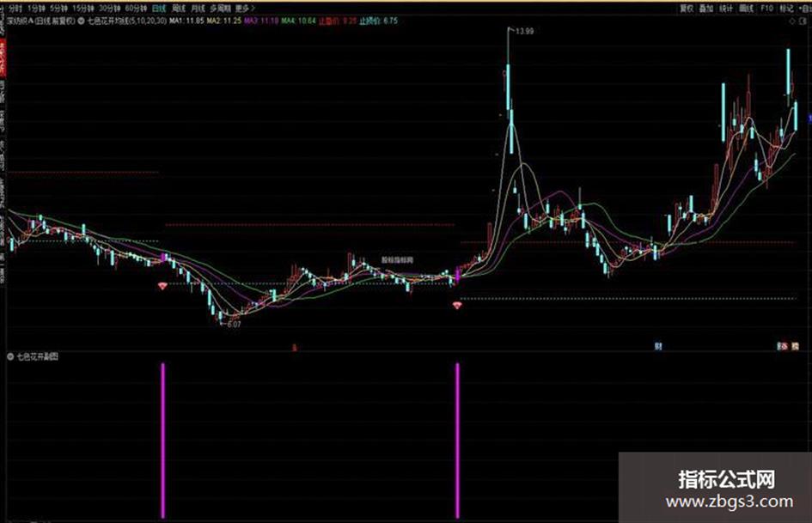Click the purple candle above the second diamond marker

[458, 275]
